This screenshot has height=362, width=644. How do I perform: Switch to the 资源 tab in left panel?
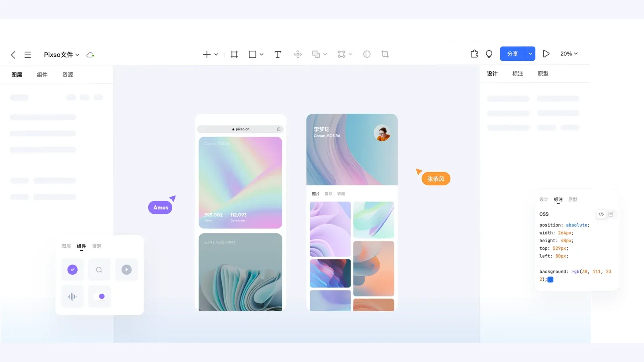tap(68, 75)
